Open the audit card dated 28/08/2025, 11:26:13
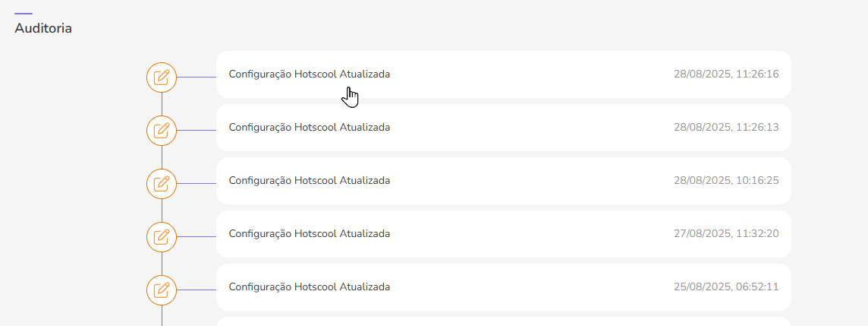 coord(503,128)
